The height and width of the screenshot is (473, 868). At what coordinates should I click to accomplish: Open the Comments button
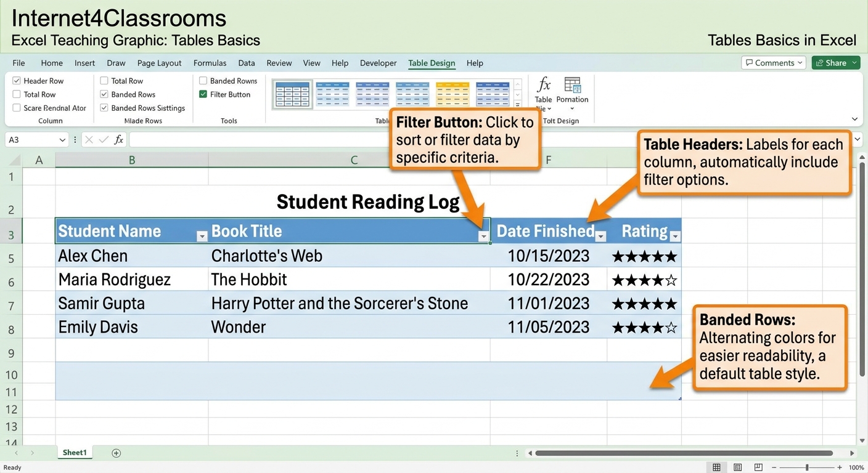(774, 63)
